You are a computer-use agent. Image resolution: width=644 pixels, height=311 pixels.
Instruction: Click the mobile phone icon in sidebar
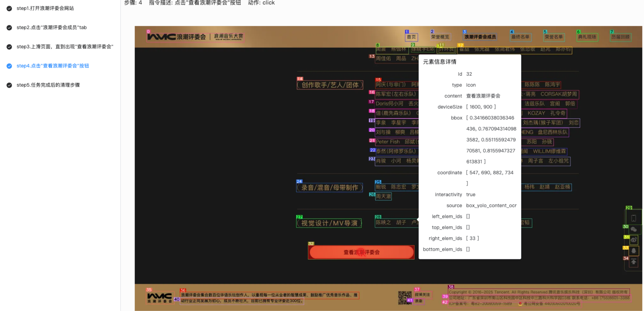pyautogui.click(x=633, y=218)
